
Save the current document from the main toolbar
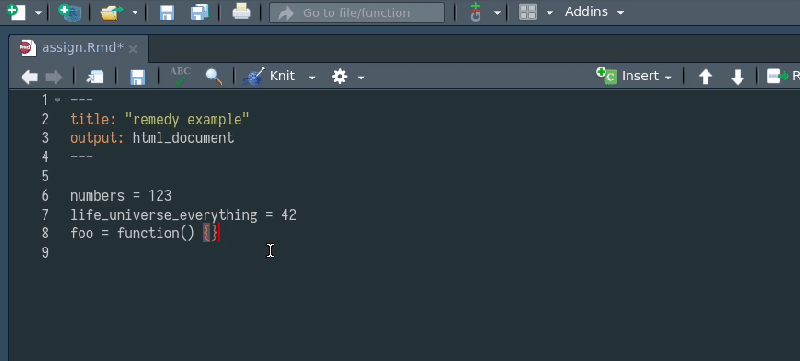167,12
